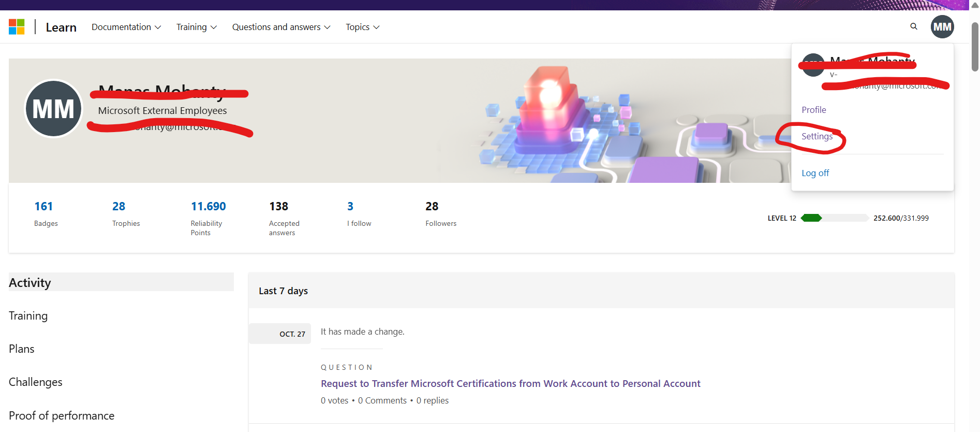The height and width of the screenshot is (432, 980).
Task: Open the Challenges sidebar tab
Action: [x=36, y=382]
